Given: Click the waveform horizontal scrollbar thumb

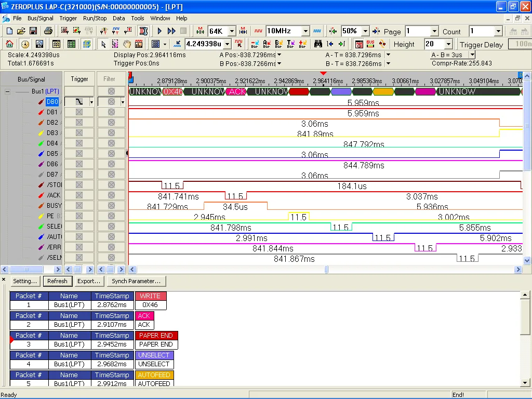Looking at the screenshot, I should pos(326,270).
